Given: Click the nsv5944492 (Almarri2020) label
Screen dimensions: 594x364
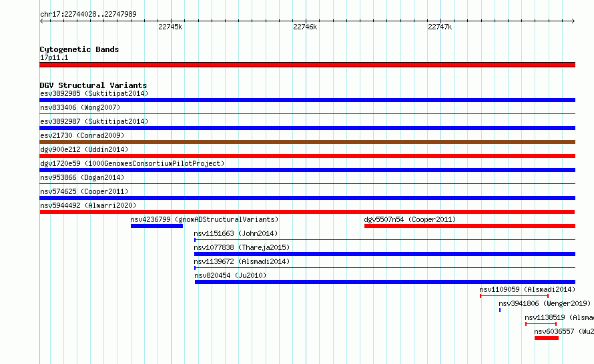Looking at the screenshot, I should [x=88, y=205].
